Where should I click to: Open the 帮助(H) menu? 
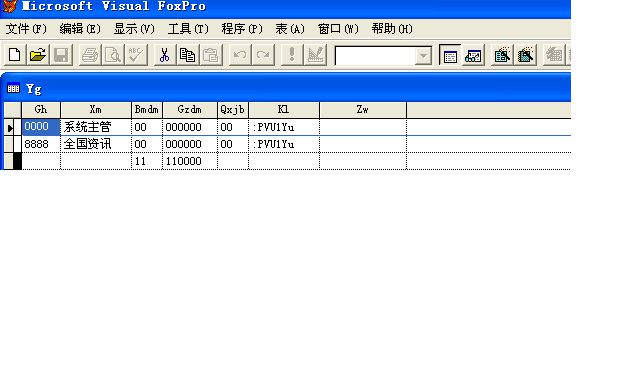point(392,29)
